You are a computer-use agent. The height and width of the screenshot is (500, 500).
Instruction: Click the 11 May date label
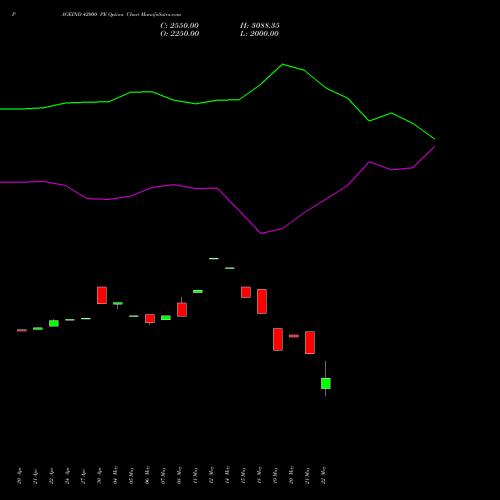pyautogui.click(x=195, y=475)
